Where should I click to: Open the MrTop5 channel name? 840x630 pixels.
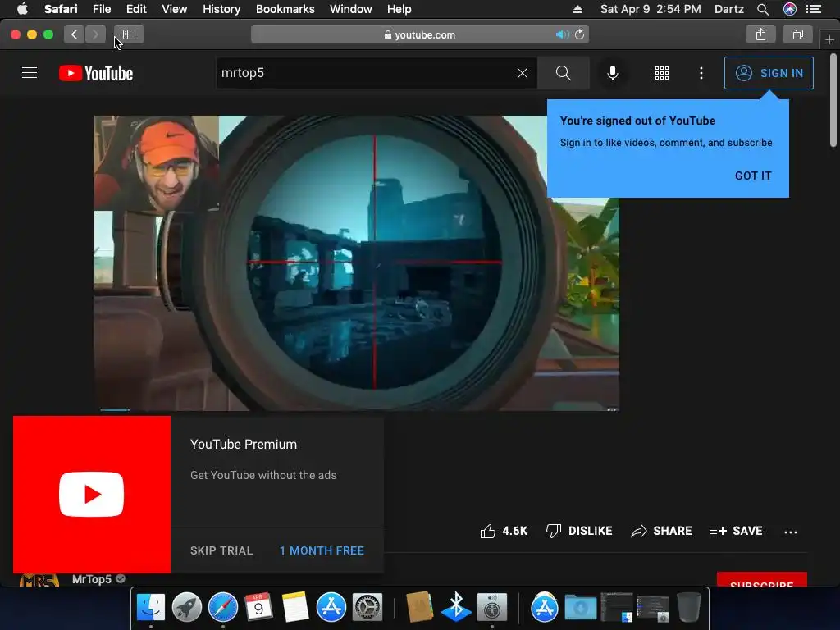point(92,579)
